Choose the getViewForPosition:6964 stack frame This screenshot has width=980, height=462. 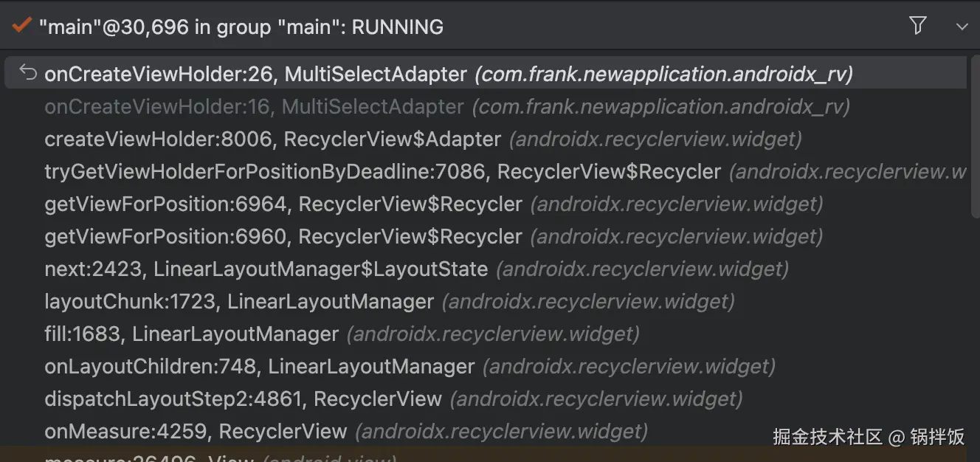283,204
